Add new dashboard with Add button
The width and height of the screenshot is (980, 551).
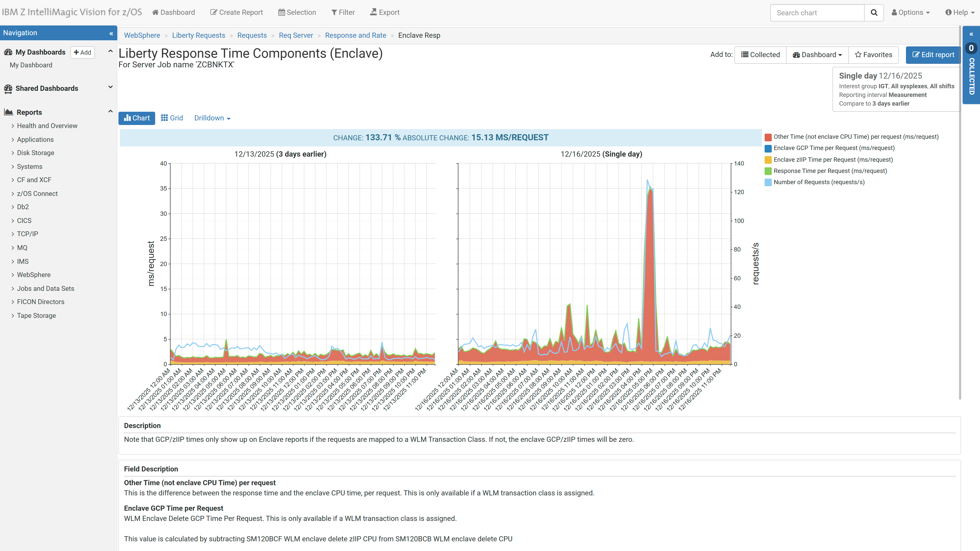tap(82, 53)
